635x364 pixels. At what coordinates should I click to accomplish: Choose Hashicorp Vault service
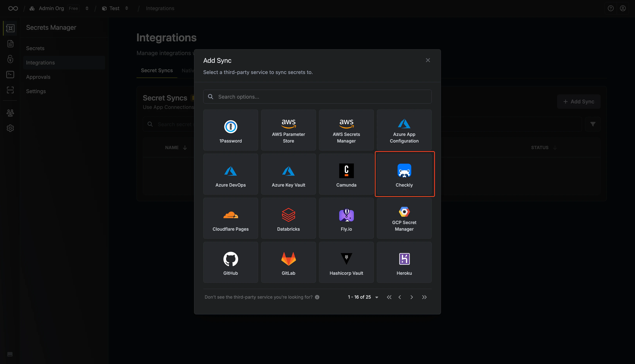tap(346, 262)
